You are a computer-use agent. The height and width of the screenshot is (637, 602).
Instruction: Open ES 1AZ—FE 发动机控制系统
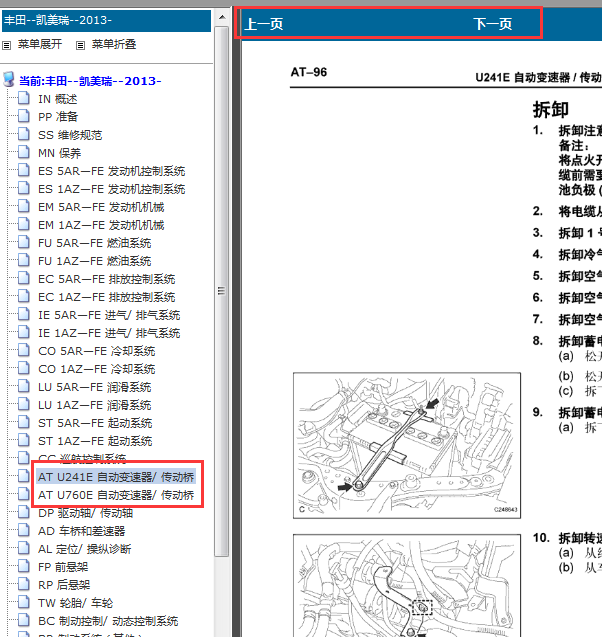(x=112, y=189)
